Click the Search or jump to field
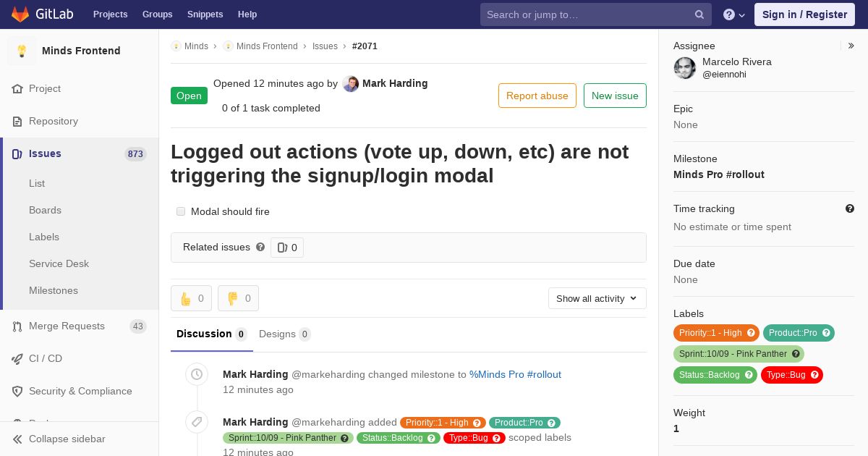The width and height of the screenshot is (868, 456). 586,14
